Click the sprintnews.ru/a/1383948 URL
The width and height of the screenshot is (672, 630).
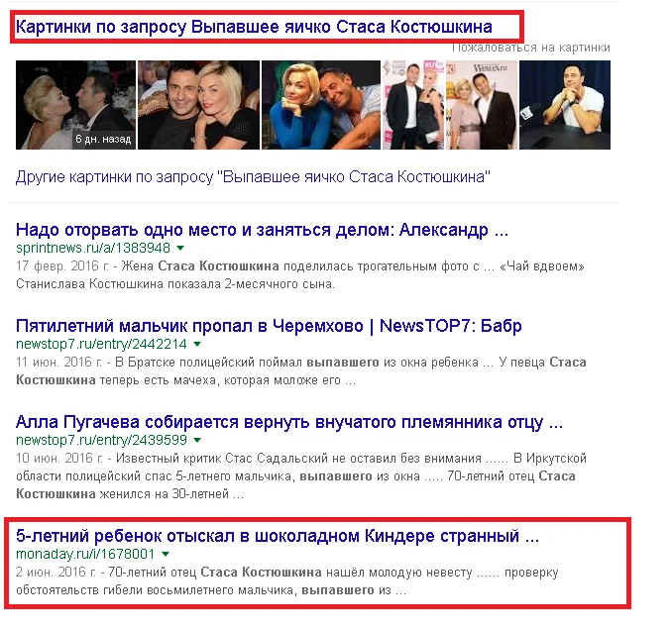tap(93, 248)
